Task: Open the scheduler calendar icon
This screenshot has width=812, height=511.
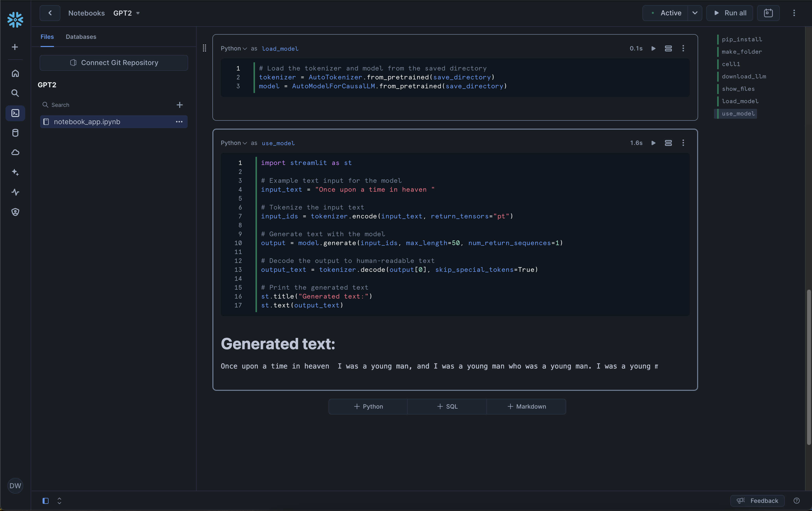Action: pyautogui.click(x=768, y=13)
